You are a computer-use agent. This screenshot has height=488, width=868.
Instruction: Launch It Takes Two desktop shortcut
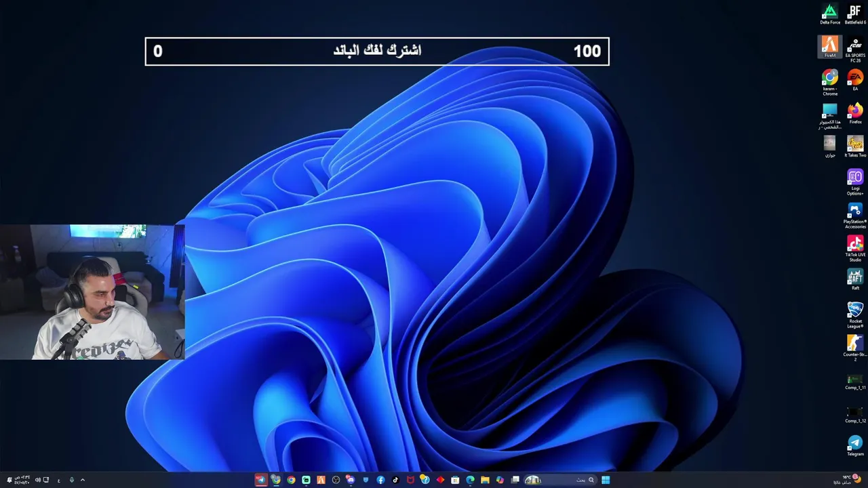855,147
